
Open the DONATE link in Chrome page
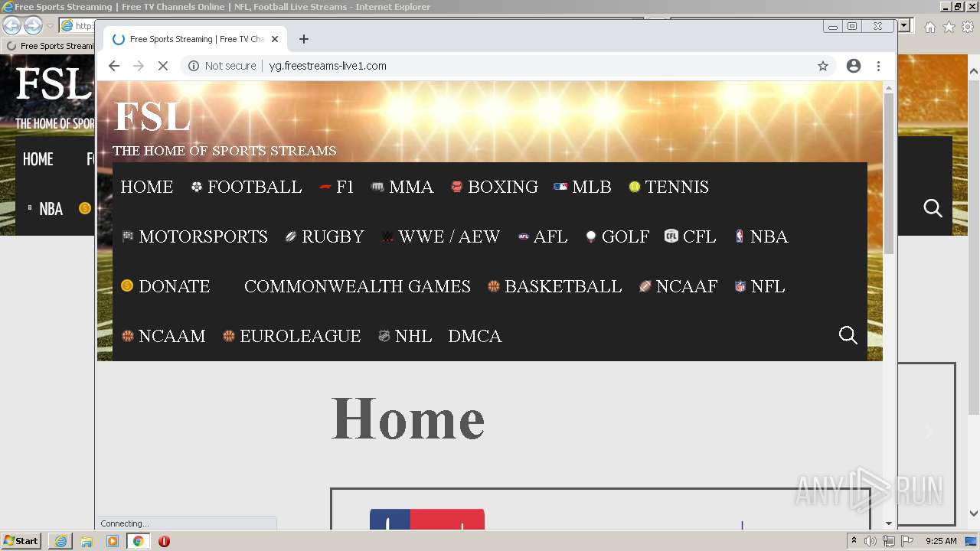[x=165, y=286]
